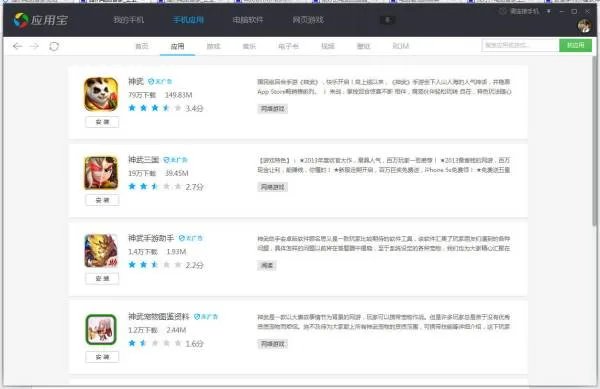This screenshot has height=389, width=600.
Task: Click the 149.83M size text for 神武
Action: click(x=179, y=95)
